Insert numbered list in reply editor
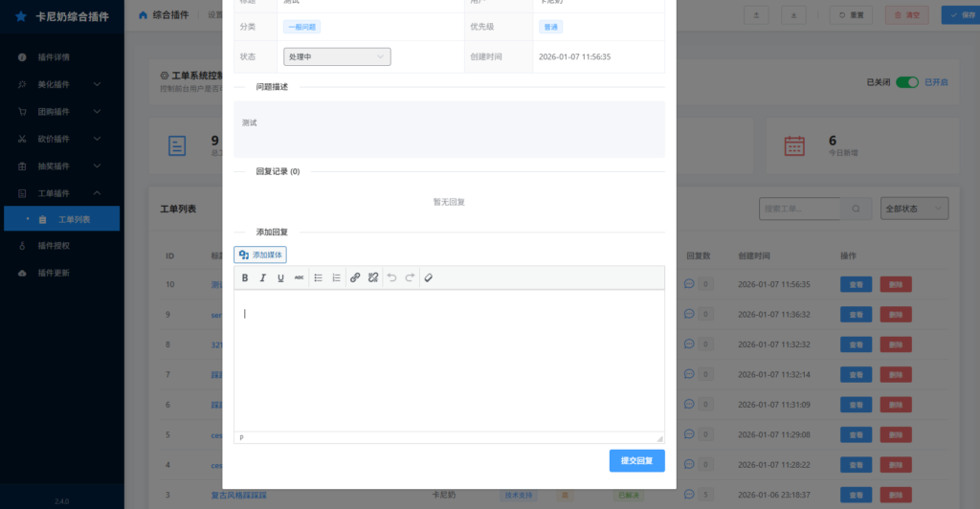This screenshot has width=980, height=509. point(336,277)
